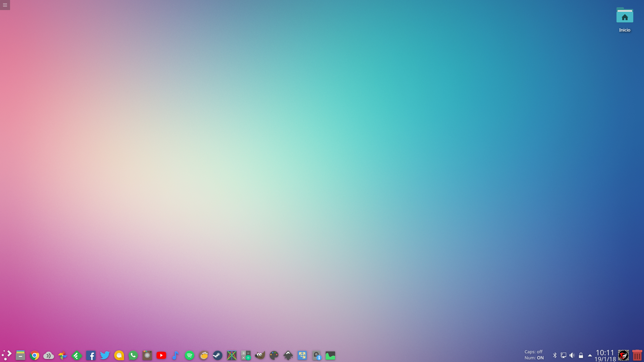Launch the yellow Allo chat icon
Viewport: 644px width, 362px height.
(x=119, y=355)
